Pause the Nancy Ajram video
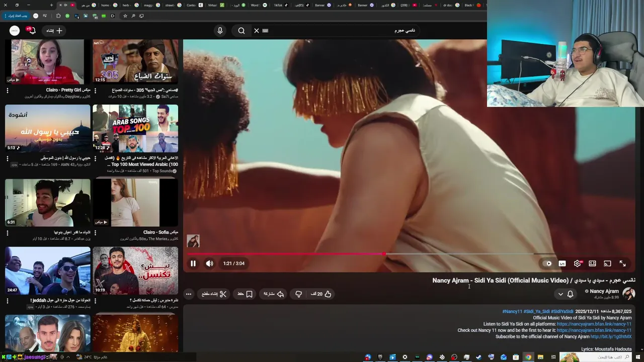The image size is (644, 362). pos(193,263)
